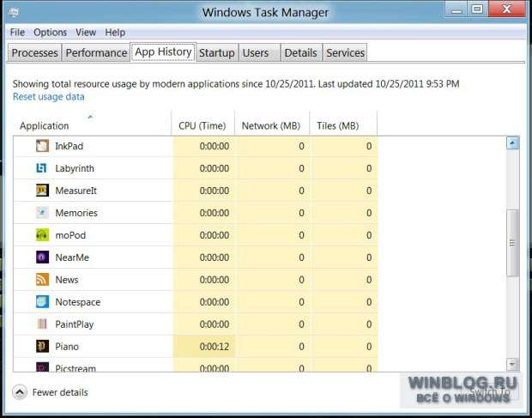This screenshot has height=418, width=532.
Task: Switch to the Performance tab
Action: coord(96,52)
